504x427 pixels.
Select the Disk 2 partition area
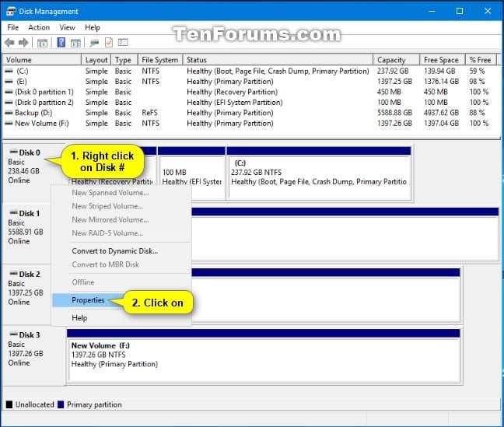tap(326, 295)
